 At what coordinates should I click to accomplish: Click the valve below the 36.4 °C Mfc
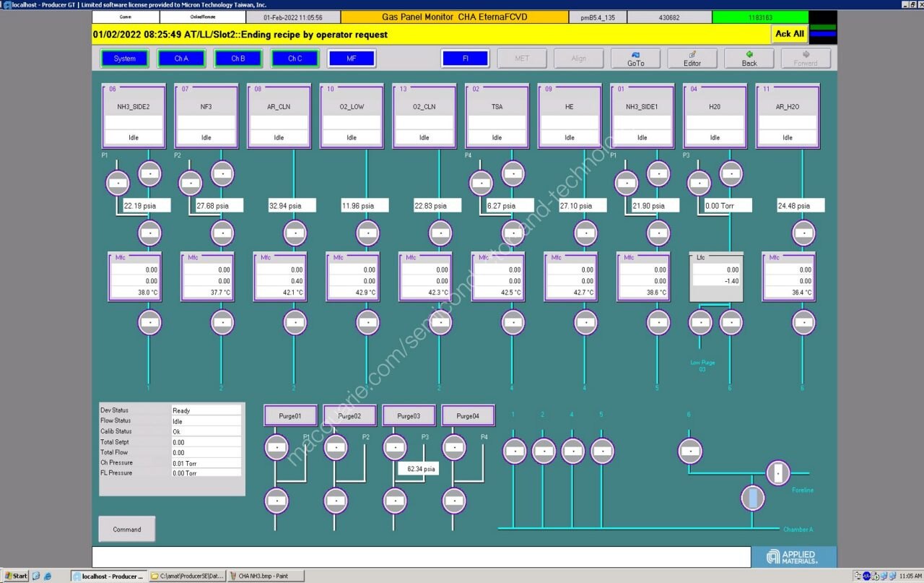pyautogui.click(x=803, y=322)
